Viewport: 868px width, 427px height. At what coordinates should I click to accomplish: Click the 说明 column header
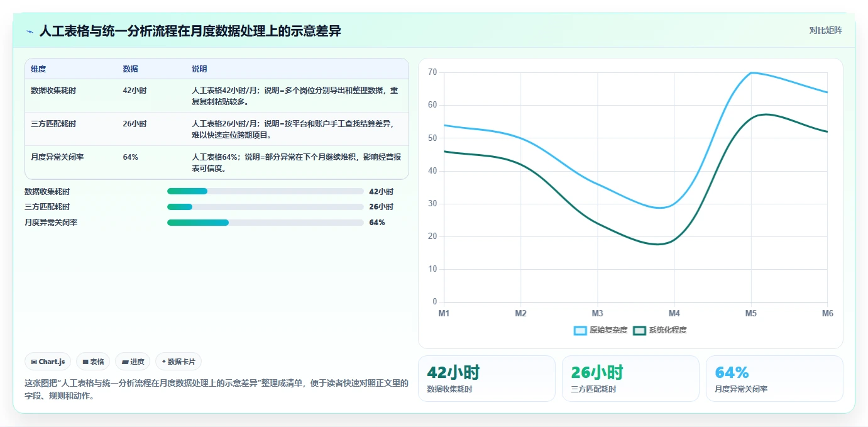(x=199, y=69)
